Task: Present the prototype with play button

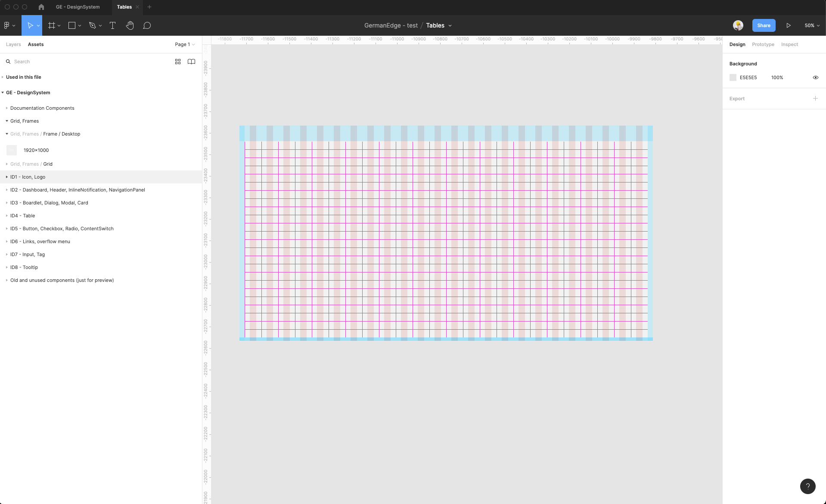Action: (x=788, y=25)
